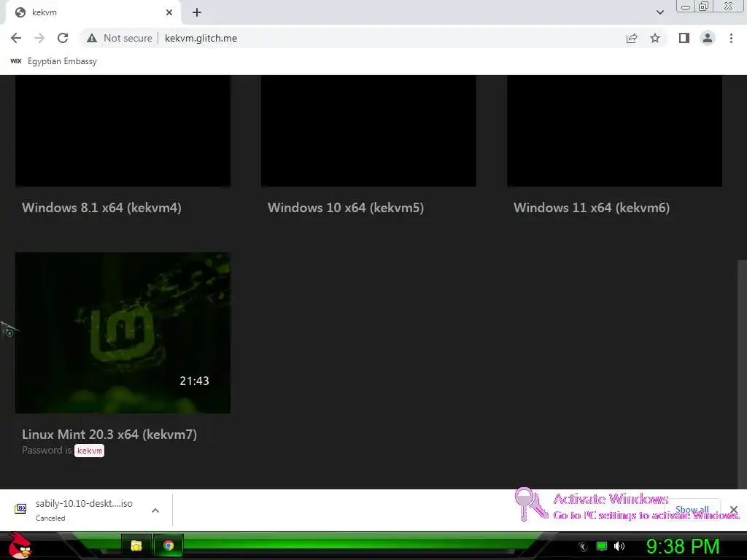Select the kekvm browser tab
Image resolution: width=747 pixels, height=560 pixels.
(93, 12)
